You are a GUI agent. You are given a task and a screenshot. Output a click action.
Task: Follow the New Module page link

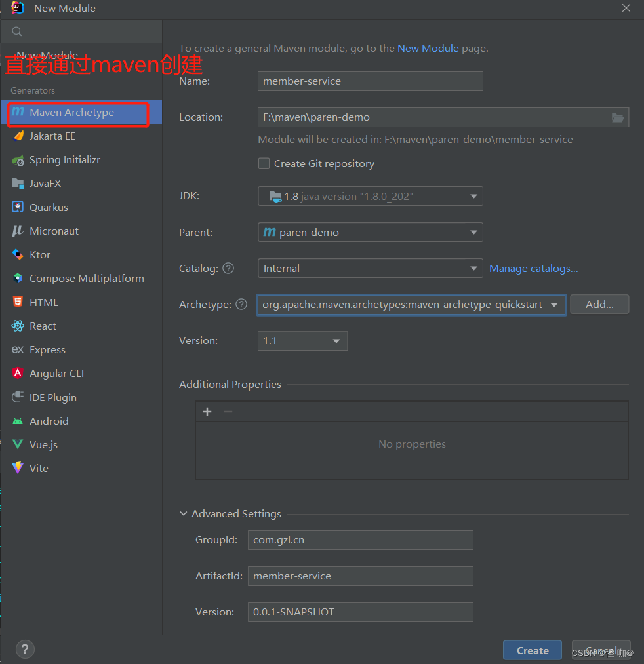[428, 49]
